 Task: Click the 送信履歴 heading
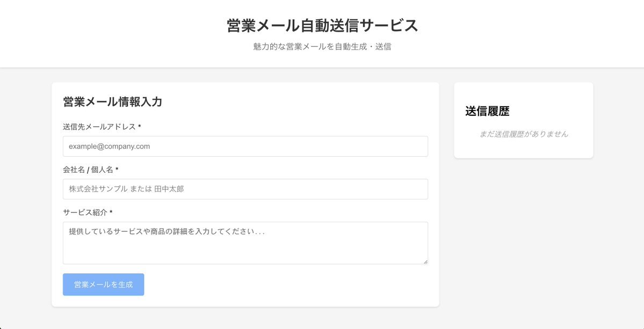[x=488, y=111]
